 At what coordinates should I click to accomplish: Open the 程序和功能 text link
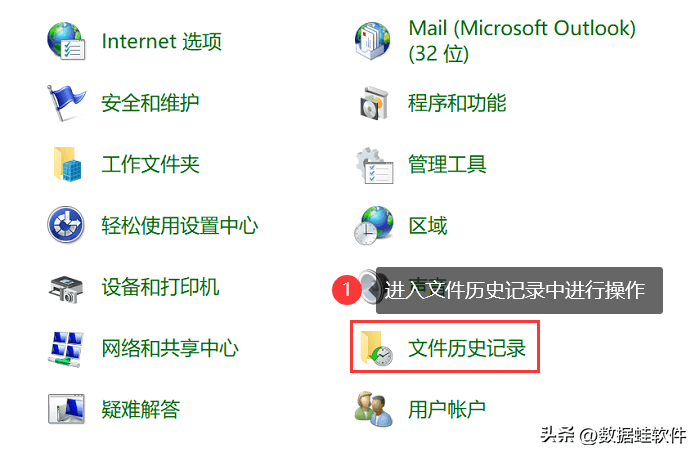click(x=457, y=103)
